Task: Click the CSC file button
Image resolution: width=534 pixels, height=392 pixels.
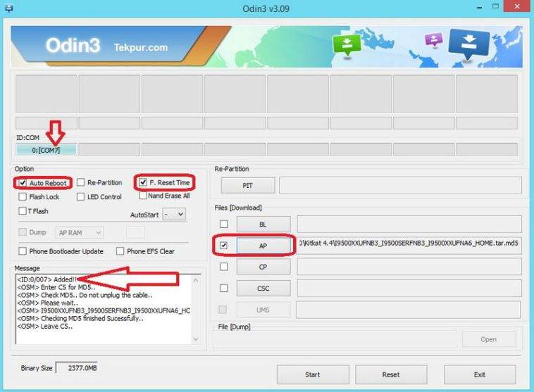Action: pos(263,289)
